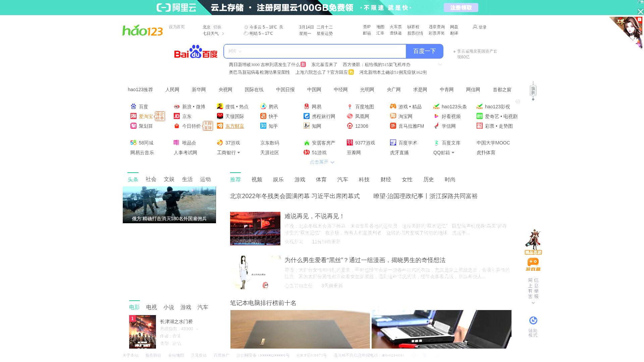Open the 人民网 link
Viewport: 644px width, 362px height.
[172, 90]
